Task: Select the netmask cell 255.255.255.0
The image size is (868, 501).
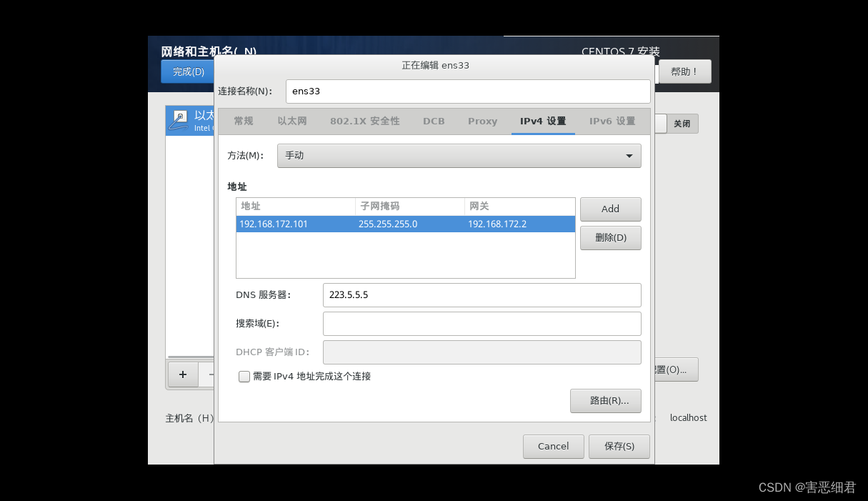Action: click(x=410, y=224)
